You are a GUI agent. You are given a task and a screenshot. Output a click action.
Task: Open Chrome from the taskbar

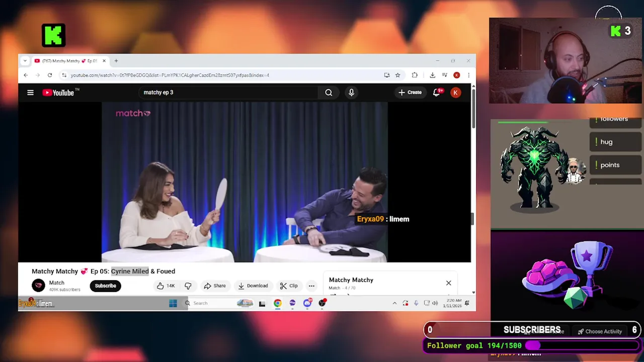(277, 303)
